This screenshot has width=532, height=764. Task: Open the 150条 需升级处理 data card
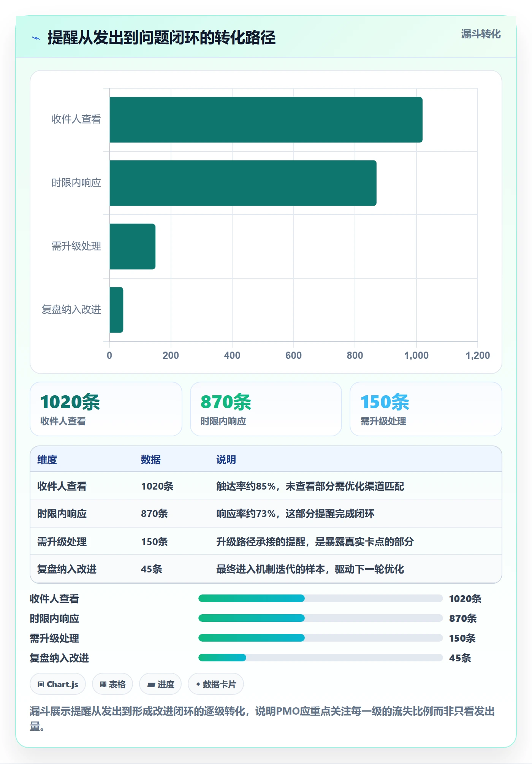coord(426,409)
